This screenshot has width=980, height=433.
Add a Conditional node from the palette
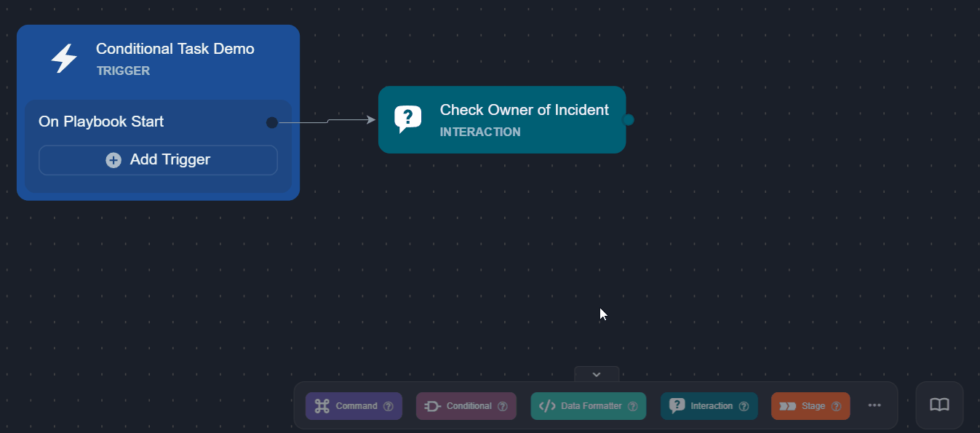click(466, 405)
